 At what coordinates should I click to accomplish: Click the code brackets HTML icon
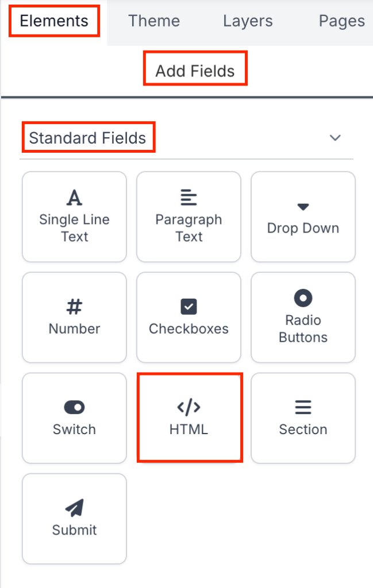click(189, 408)
